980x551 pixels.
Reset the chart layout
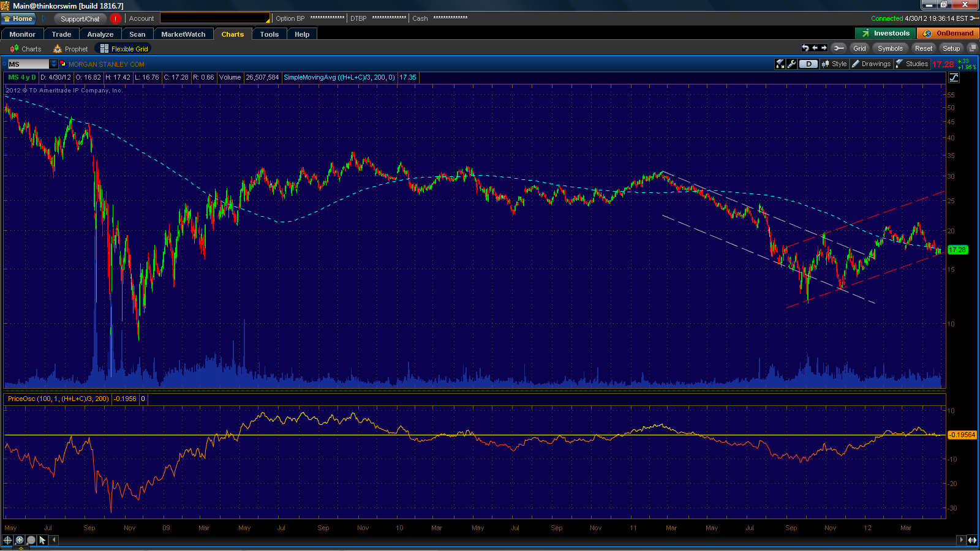pyautogui.click(x=923, y=48)
